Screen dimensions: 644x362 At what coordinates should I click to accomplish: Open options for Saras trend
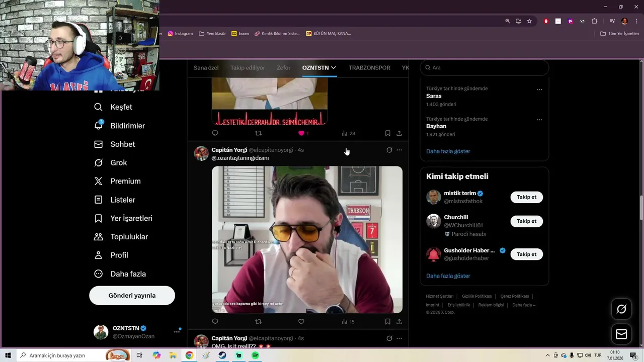[x=539, y=89]
